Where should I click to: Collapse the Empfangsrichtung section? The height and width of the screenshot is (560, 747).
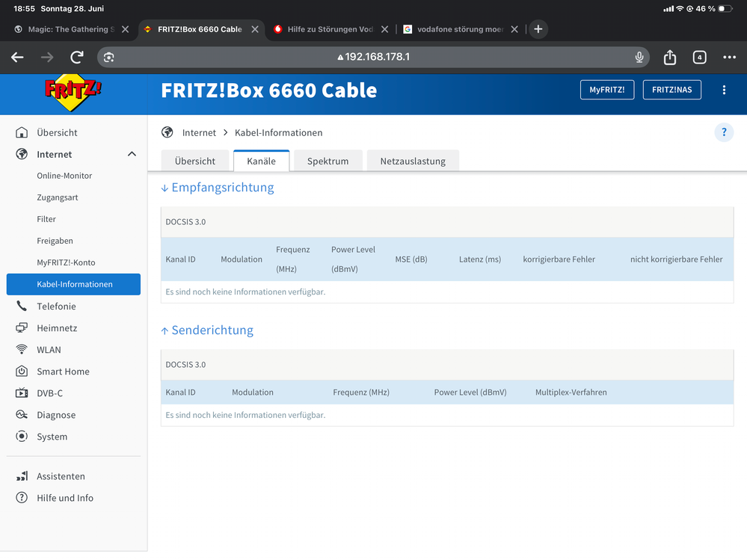tap(218, 187)
